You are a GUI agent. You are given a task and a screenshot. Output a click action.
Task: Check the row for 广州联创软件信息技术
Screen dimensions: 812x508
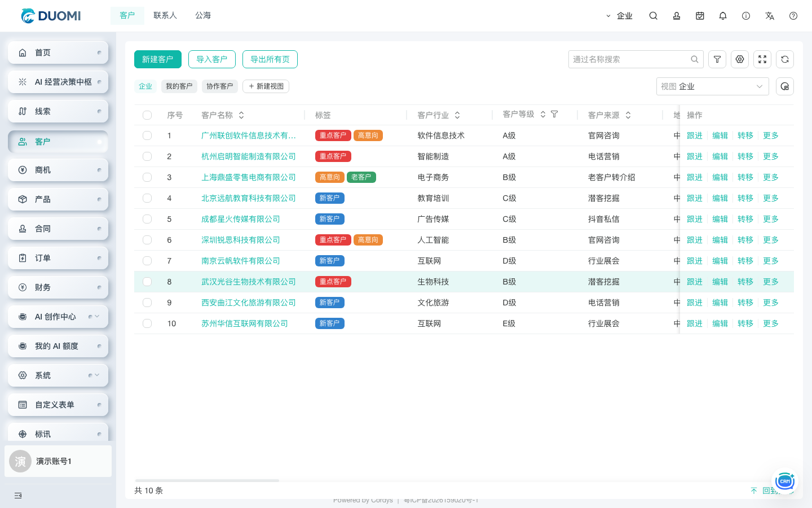point(147,135)
